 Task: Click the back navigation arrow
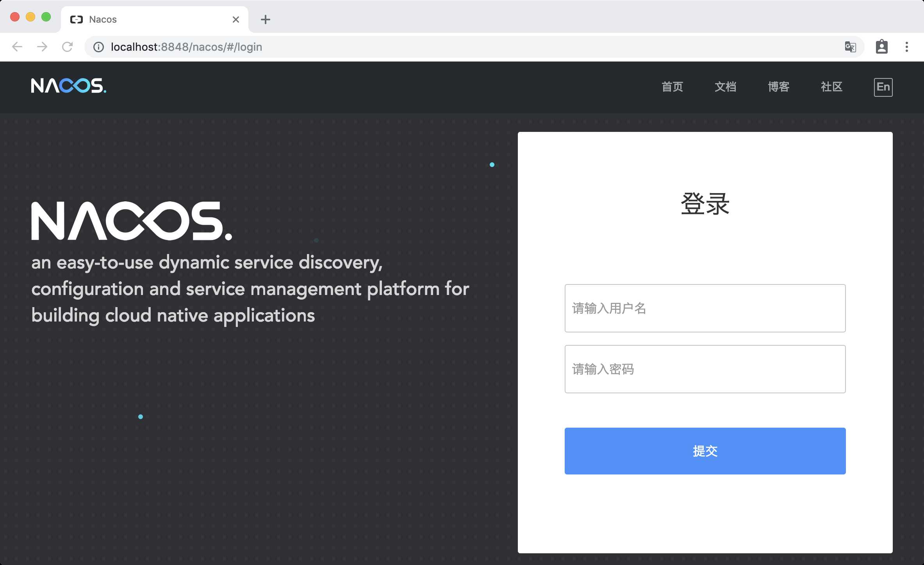(x=17, y=46)
